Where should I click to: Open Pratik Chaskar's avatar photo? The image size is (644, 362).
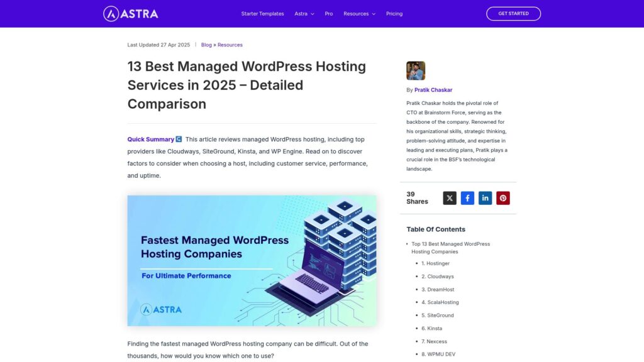[x=416, y=70]
